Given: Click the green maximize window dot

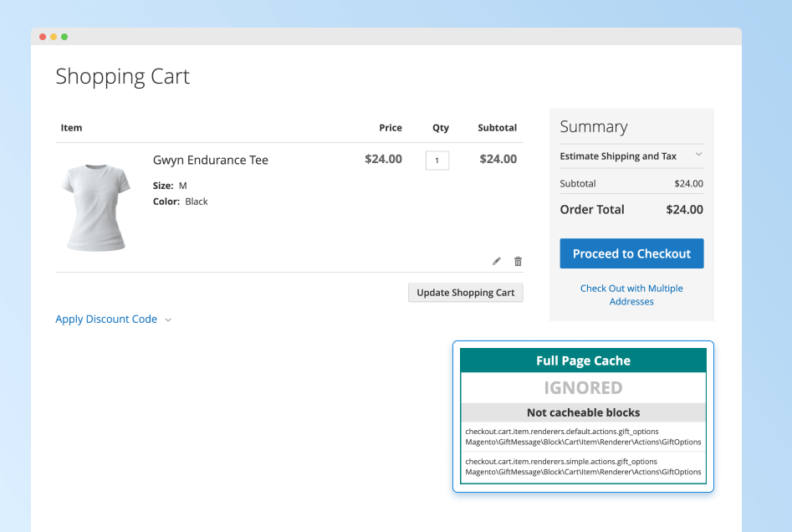Looking at the screenshot, I should pyautogui.click(x=64, y=37).
